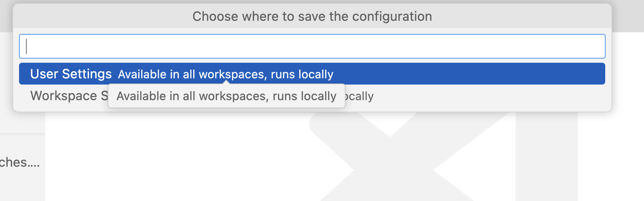644x201 pixels.
Task: Click the hover tooltip about all workspaces
Action: tap(226, 96)
